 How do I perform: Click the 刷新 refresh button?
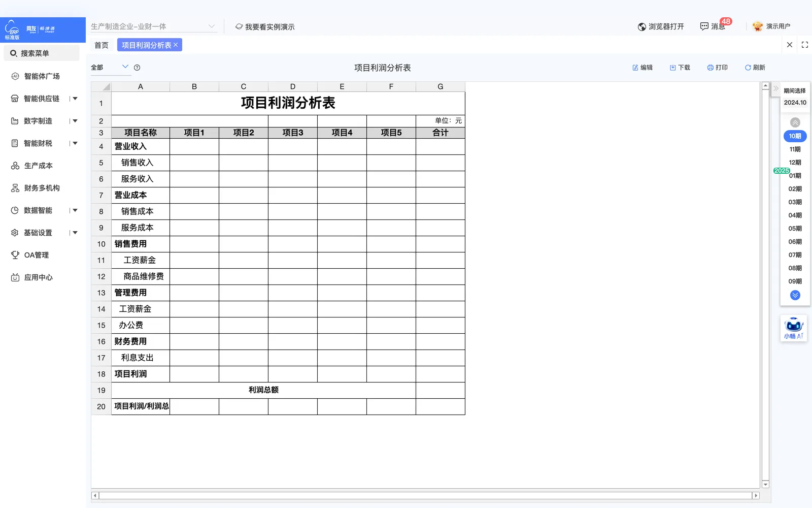(755, 68)
